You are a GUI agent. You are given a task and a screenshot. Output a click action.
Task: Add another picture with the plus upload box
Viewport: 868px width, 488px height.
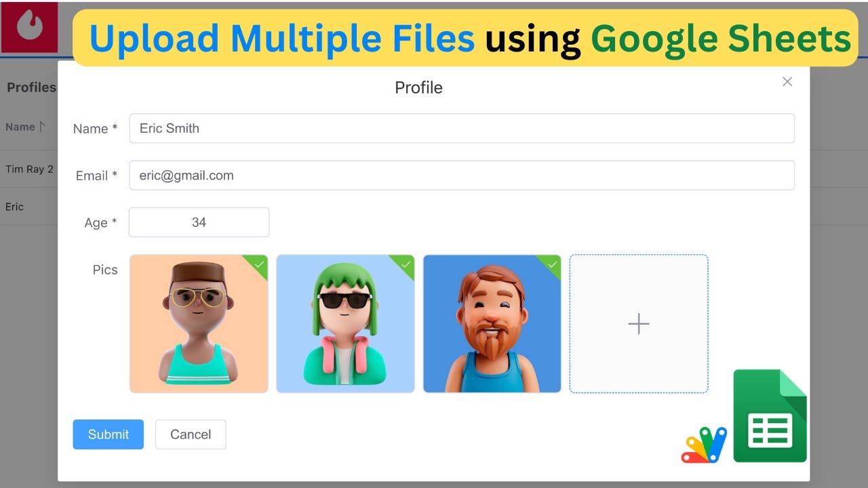pos(639,323)
